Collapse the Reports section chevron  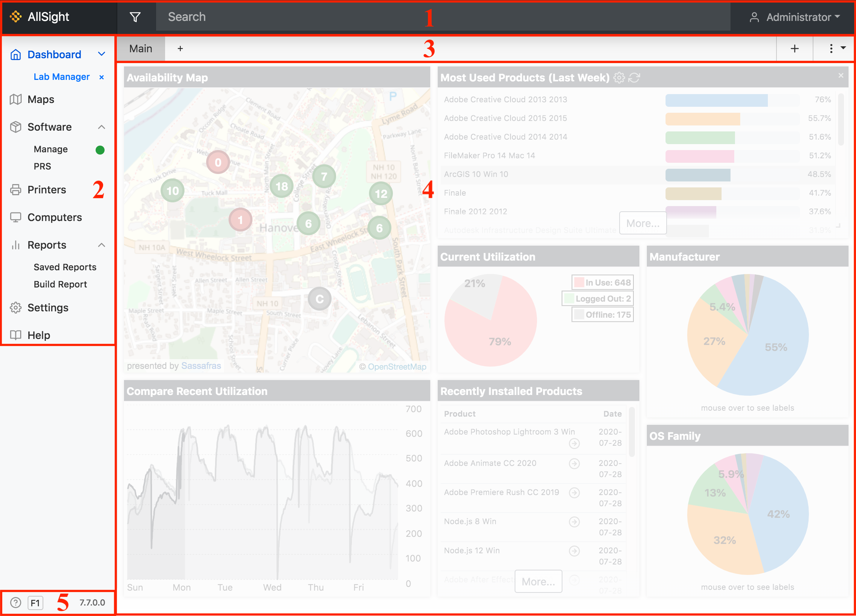coord(101,245)
